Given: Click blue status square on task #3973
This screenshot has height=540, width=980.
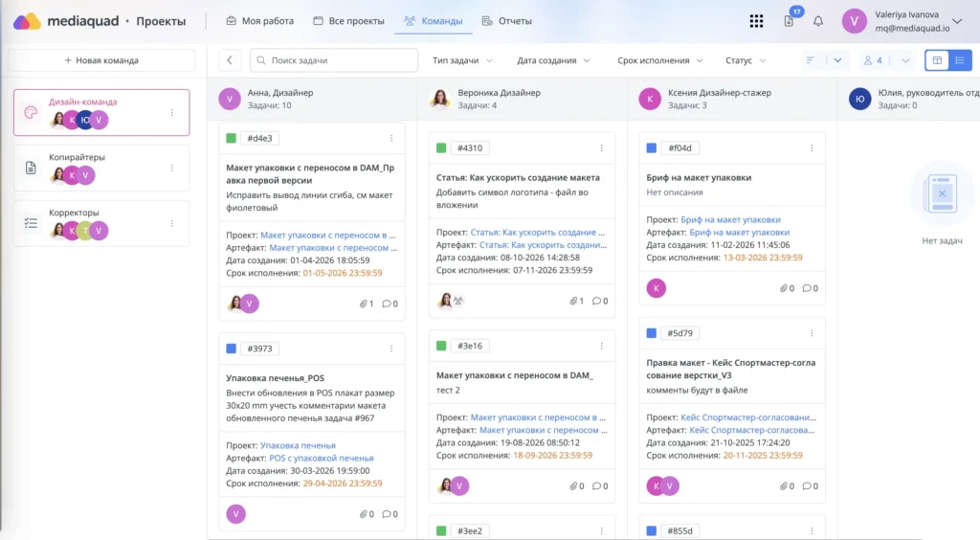Looking at the screenshot, I should pos(232,349).
